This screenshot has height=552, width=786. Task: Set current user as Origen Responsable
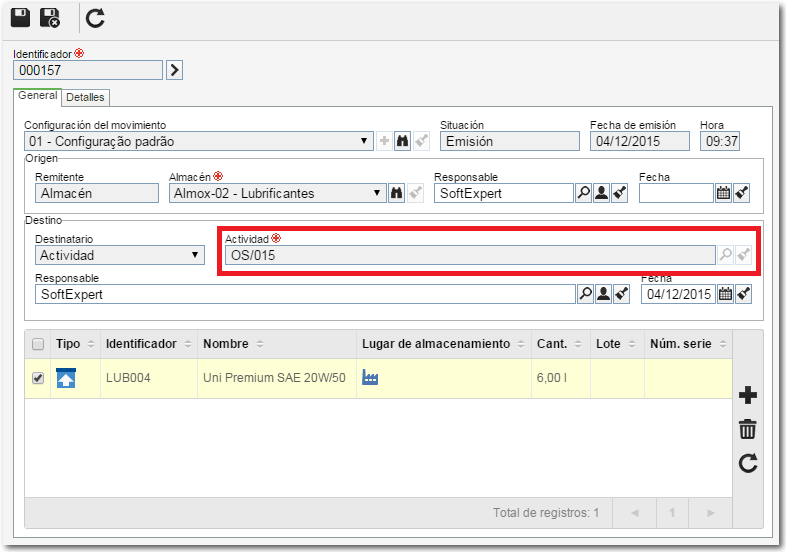pos(602,193)
